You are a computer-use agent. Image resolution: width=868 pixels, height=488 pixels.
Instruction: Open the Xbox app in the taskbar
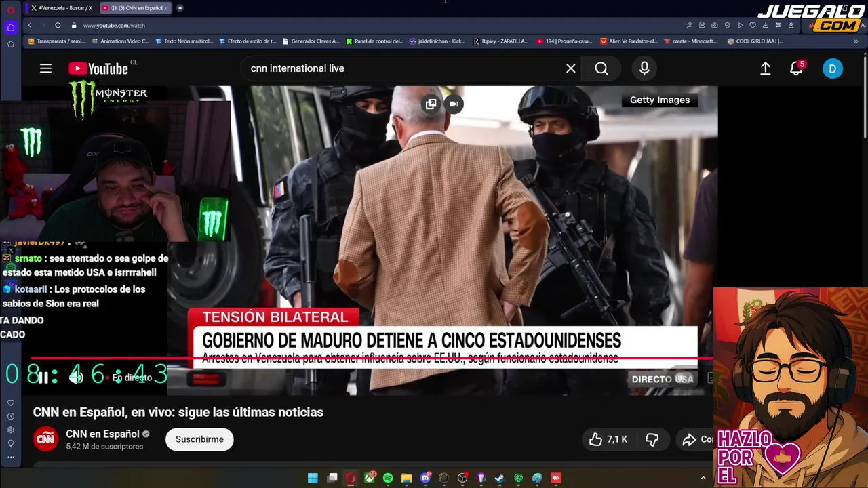coord(370,478)
